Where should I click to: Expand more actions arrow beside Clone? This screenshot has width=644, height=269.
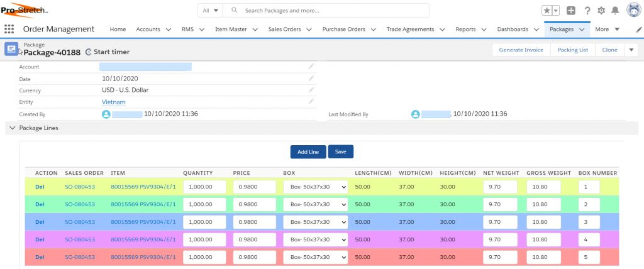coord(631,50)
